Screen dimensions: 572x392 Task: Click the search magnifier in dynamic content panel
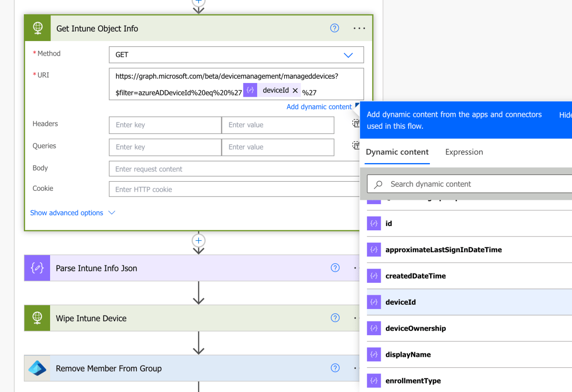pos(379,184)
